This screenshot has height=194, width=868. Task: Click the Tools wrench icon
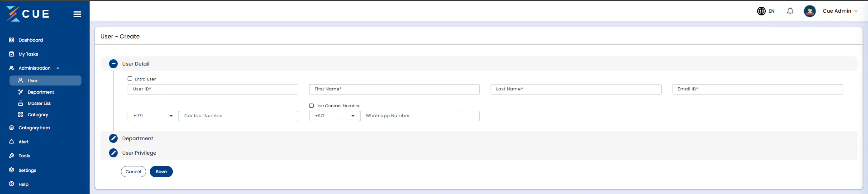point(11,156)
